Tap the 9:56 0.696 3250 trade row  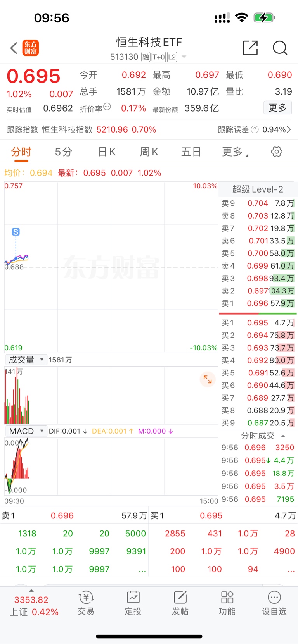(258, 448)
